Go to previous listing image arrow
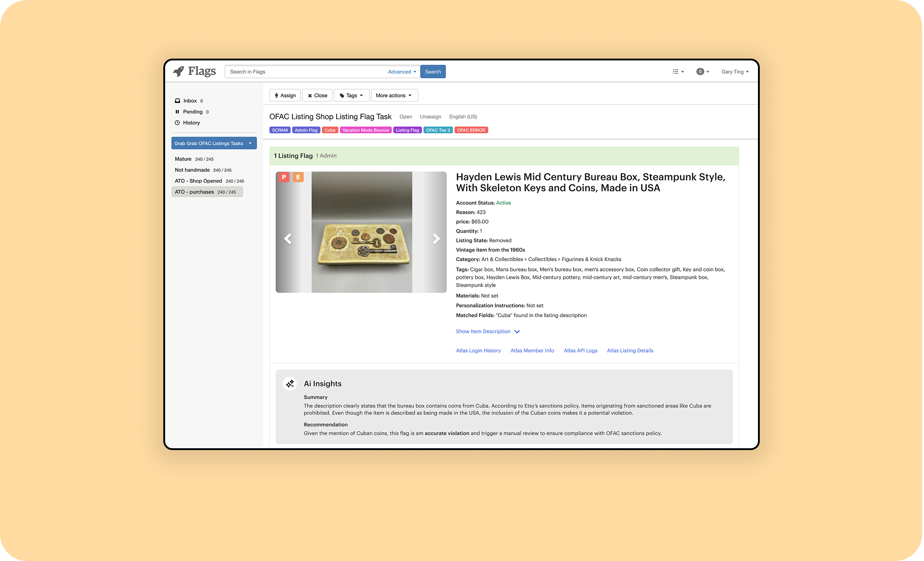924x561 pixels. click(288, 239)
